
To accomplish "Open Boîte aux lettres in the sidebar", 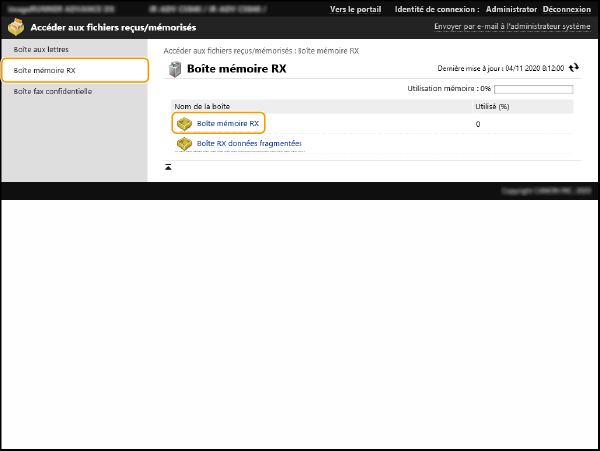I will pyautogui.click(x=41, y=49).
